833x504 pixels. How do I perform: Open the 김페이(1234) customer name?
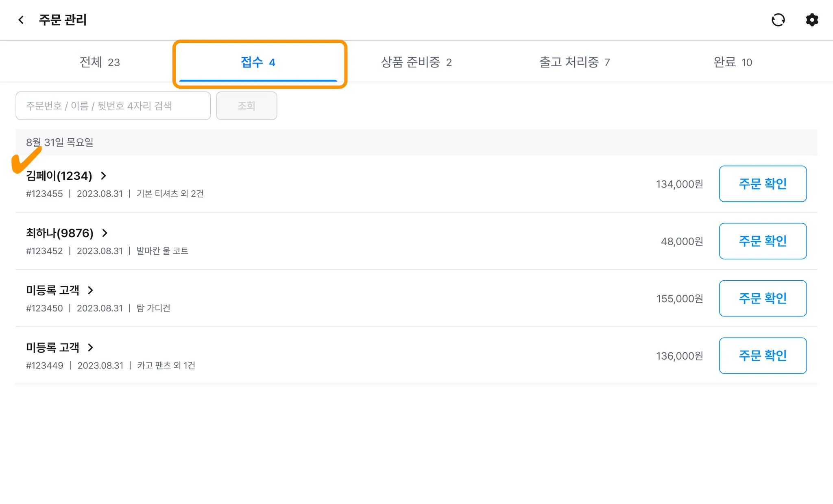[59, 176]
